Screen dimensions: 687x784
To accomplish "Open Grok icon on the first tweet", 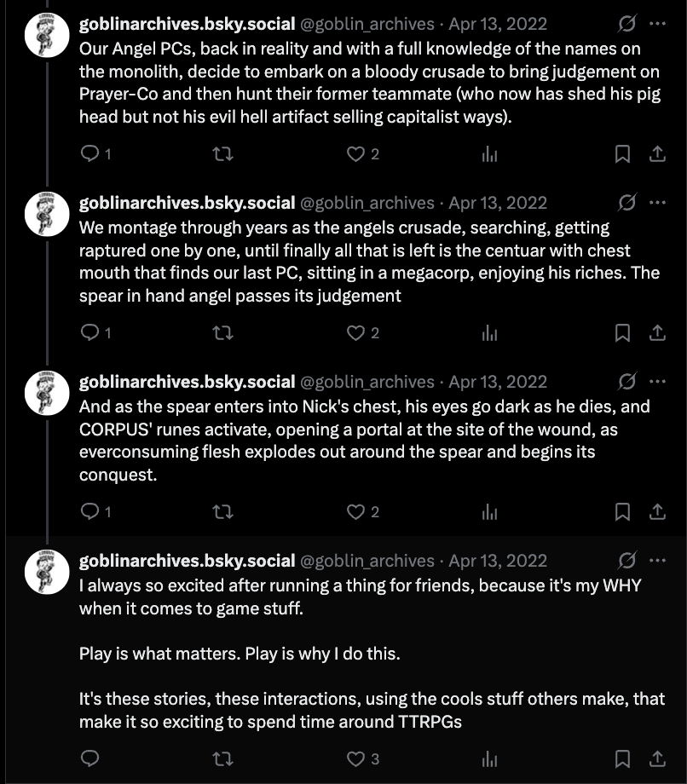I will click(627, 23).
